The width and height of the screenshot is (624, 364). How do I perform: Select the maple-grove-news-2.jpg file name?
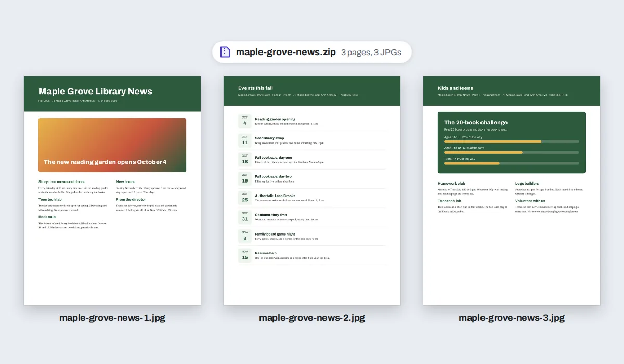tap(312, 318)
